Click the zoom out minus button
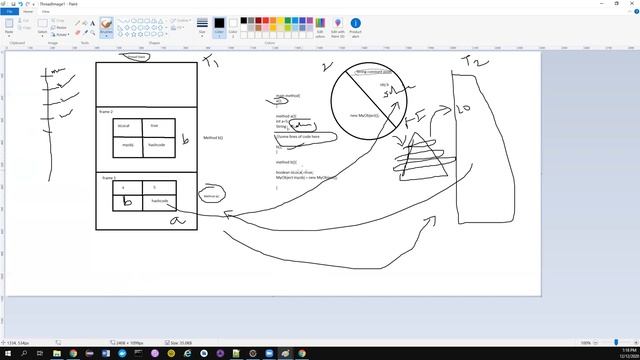Screen dimensions: 640x360 coord(596,343)
